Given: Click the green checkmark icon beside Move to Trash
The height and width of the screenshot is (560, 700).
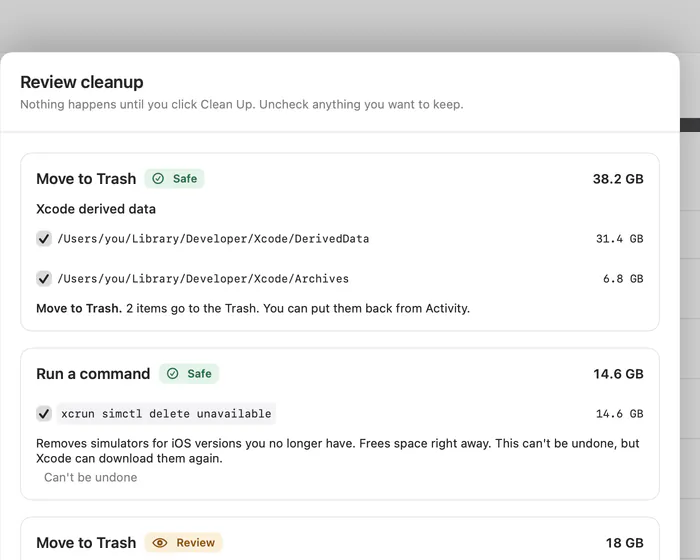Looking at the screenshot, I should 158,179.
